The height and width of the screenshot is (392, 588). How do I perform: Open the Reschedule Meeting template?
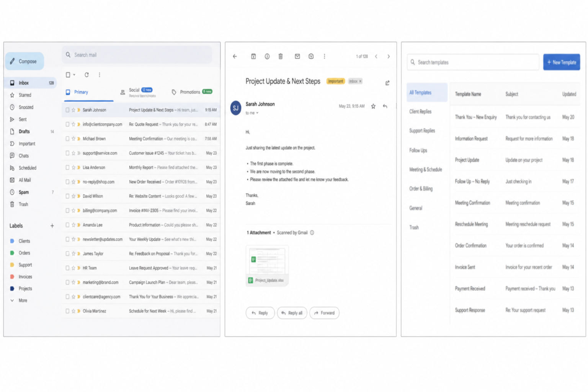515,224
